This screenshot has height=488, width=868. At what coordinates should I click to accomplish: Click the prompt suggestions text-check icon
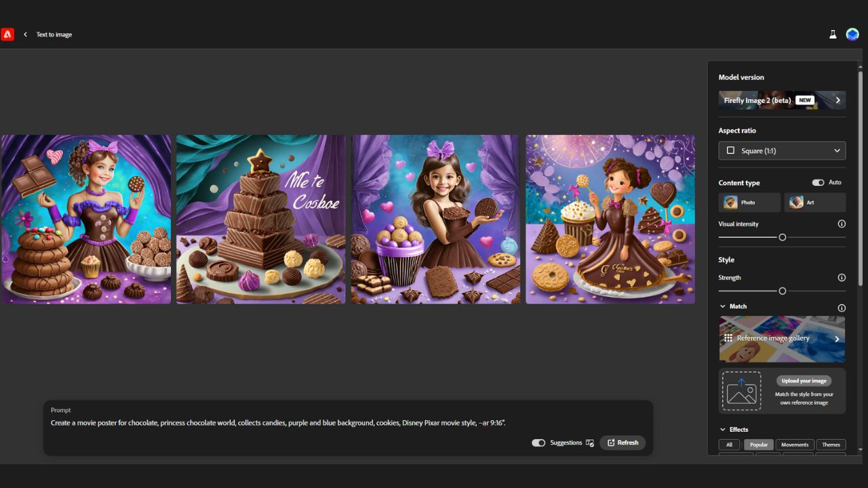(589, 443)
